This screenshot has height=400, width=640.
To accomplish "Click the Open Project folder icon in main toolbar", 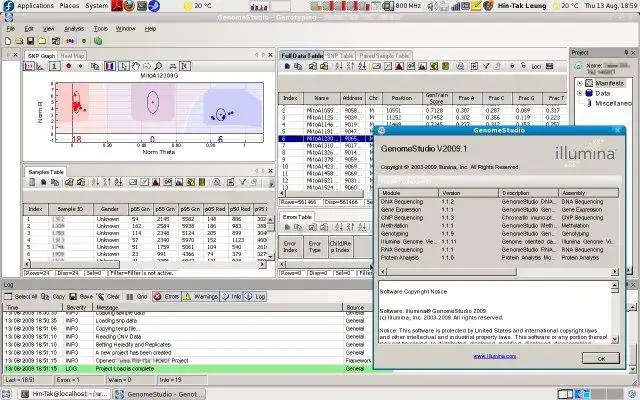I will click(19, 41).
